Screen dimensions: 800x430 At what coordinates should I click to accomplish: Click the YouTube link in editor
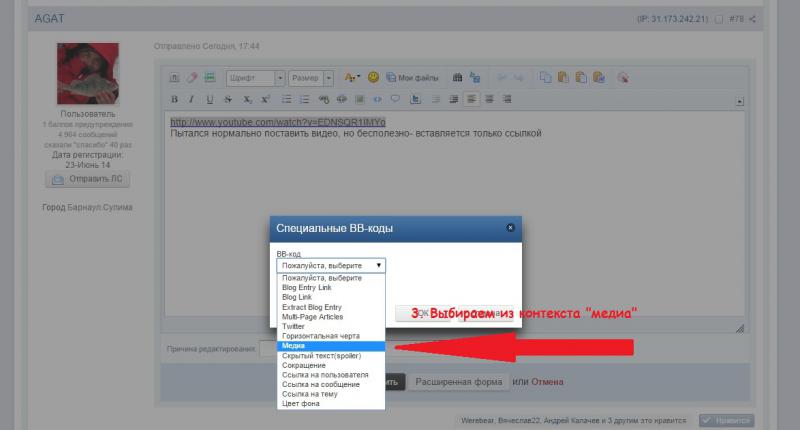click(278, 122)
